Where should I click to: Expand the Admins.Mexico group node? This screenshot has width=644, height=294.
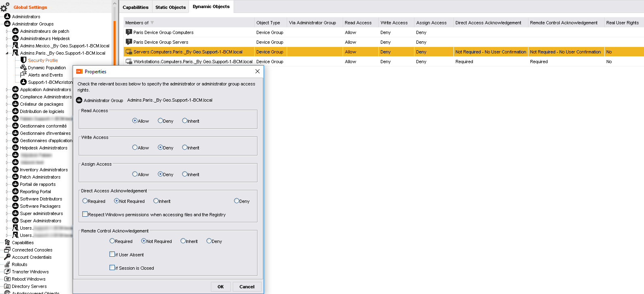click(7, 46)
